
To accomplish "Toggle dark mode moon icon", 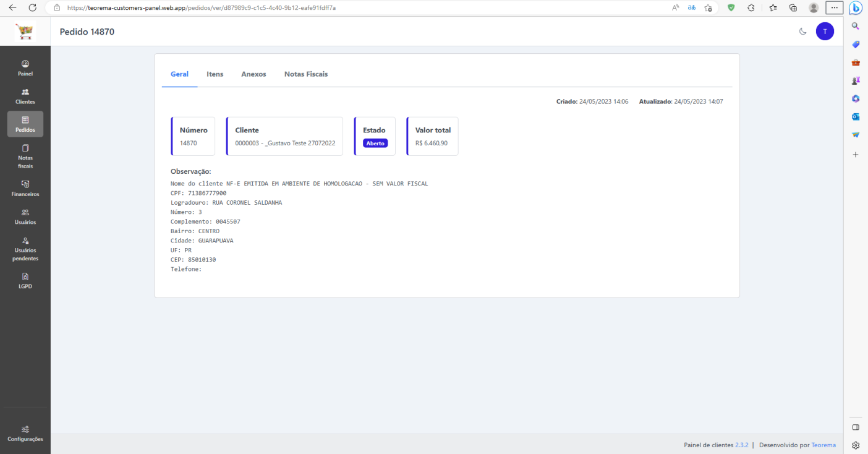I will coord(803,32).
